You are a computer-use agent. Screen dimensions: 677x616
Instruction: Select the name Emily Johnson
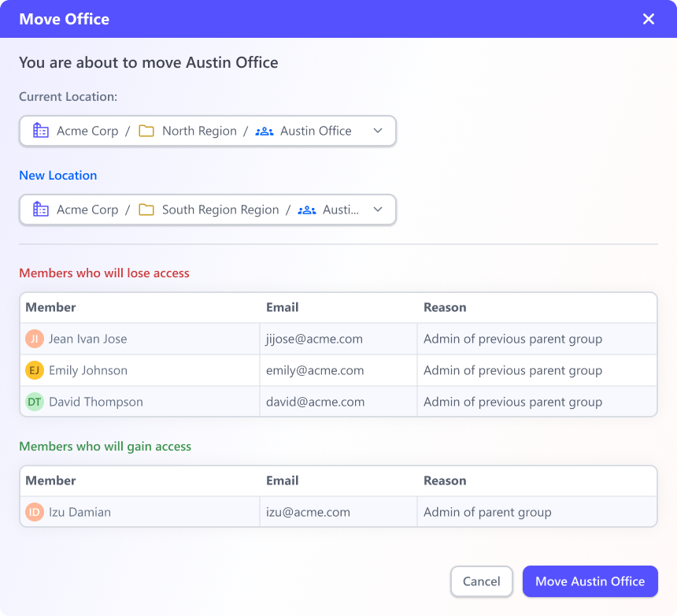click(x=88, y=370)
